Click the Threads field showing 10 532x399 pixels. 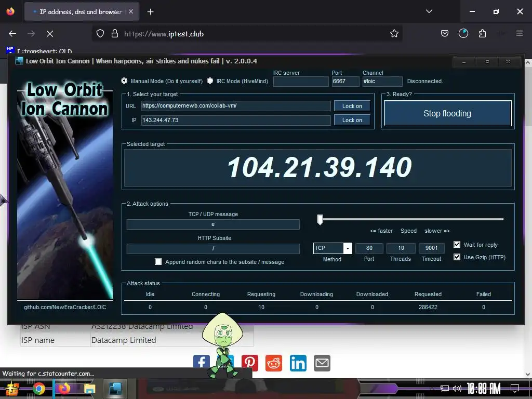coord(401,248)
